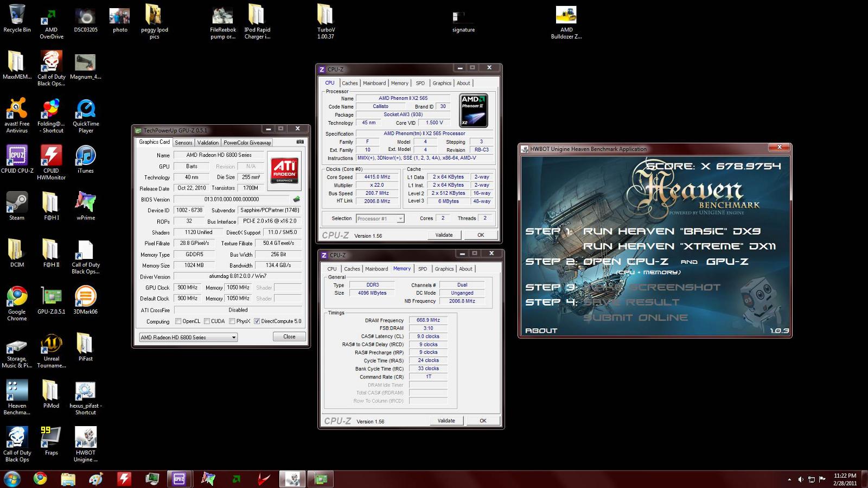Click RUN HEAVEN "XTREME" DX11 in HWBOT
Screen dimensions: 868x488
tap(679, 246)
